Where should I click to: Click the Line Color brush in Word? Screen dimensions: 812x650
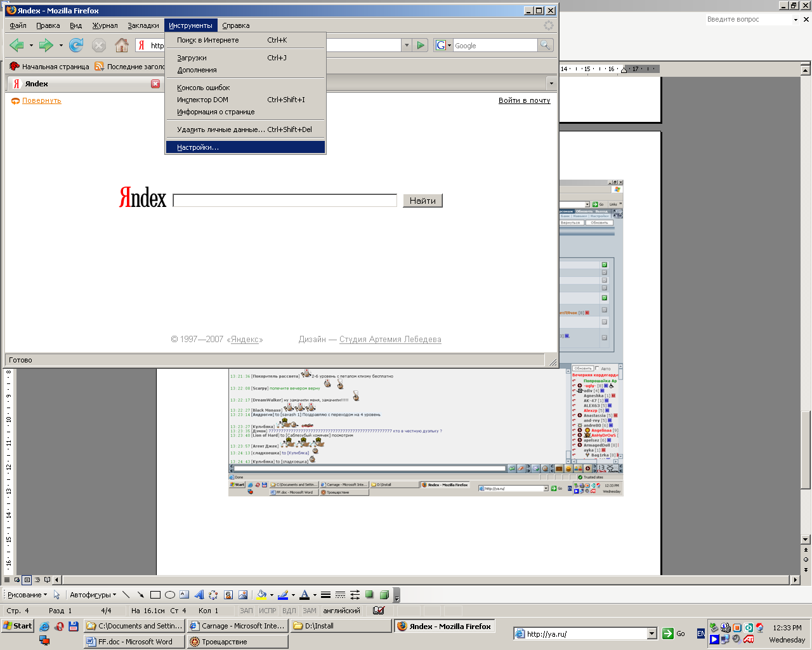pyautogui.click(x=283, y=595)
